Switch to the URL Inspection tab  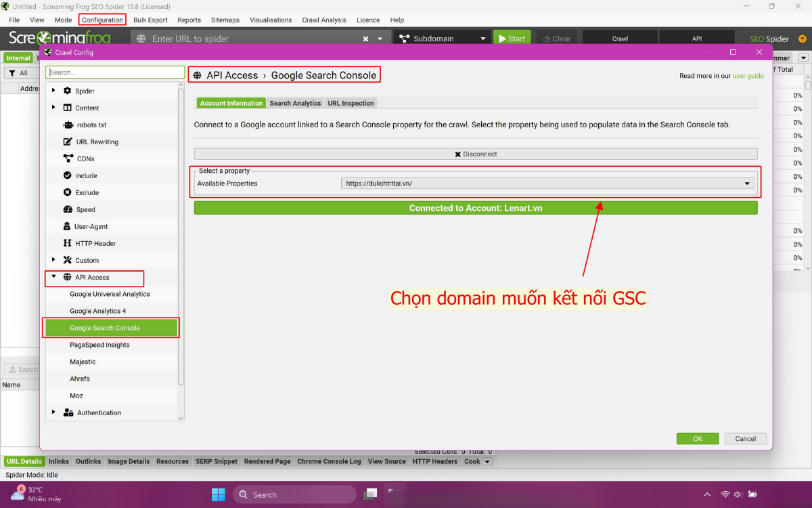(x=351, y=104)
